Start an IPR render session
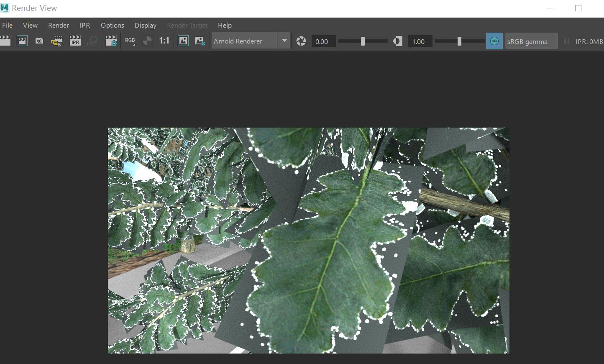This screenshot has height=364, width=604. [x=75, y=41]
